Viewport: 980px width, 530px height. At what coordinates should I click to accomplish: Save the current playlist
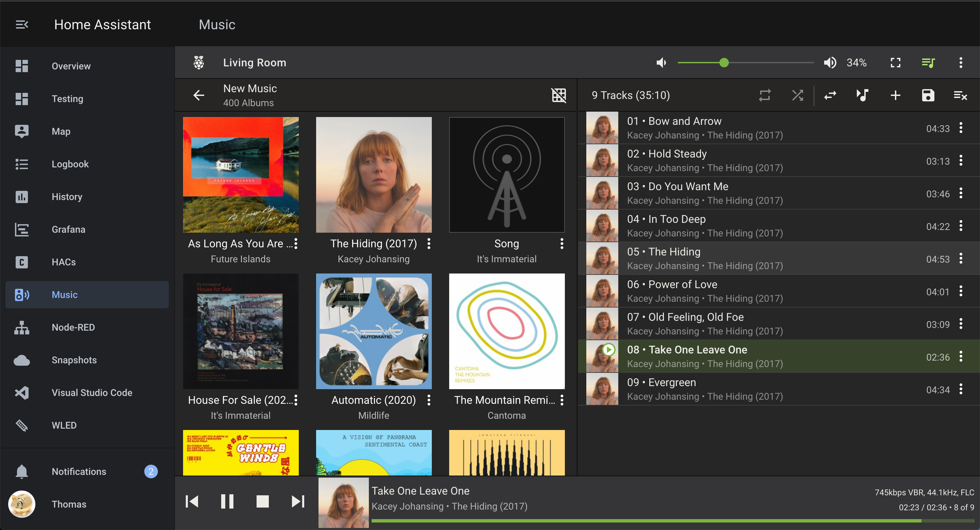click(x=928, y=95)
